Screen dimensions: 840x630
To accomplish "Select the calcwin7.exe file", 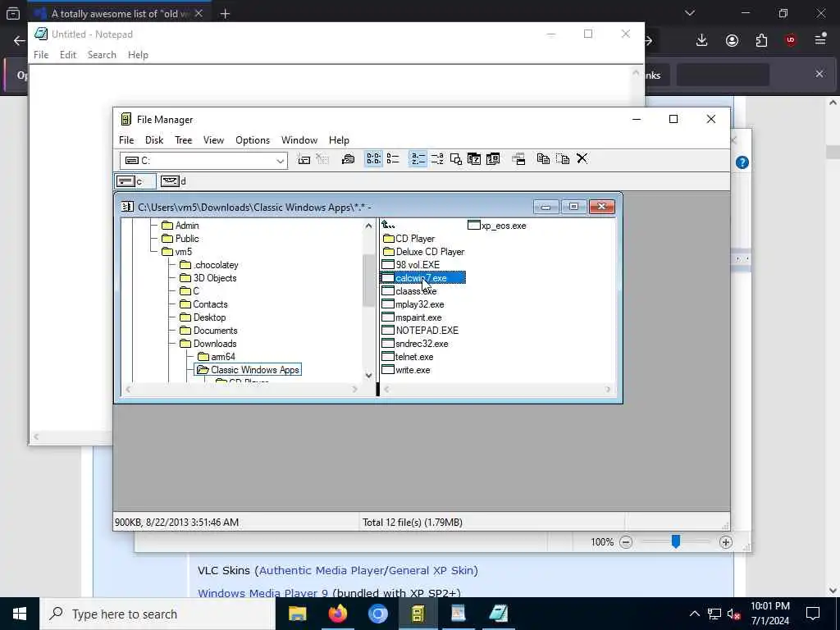I will coord(423,278).
